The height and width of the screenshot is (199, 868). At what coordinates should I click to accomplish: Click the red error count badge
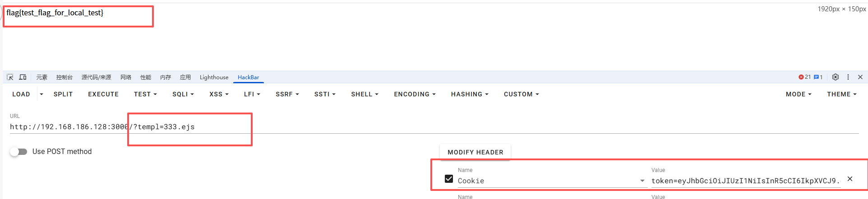pos(804,77)
